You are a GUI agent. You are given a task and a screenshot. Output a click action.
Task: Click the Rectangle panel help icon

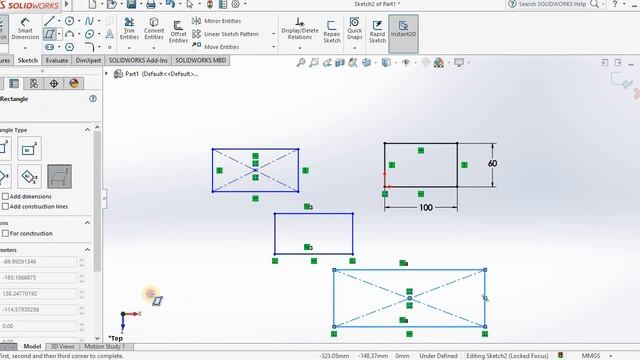[x=93, y=98]
